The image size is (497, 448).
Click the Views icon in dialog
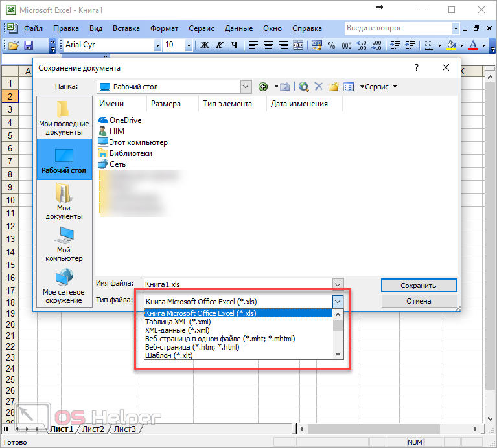point(349,87)
